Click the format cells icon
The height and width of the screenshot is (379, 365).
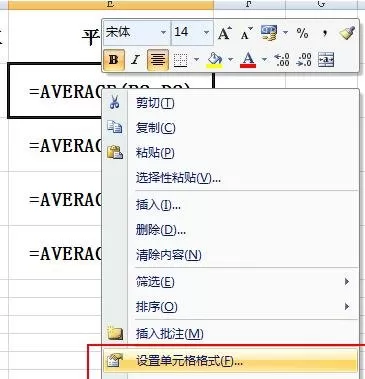point(115,360)
